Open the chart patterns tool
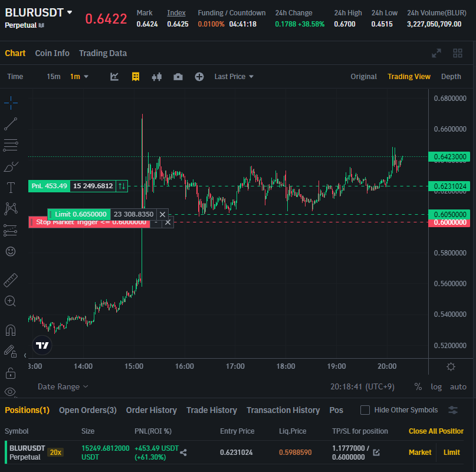The width and height of the screenshot is (476, 472). pos(11,209)
